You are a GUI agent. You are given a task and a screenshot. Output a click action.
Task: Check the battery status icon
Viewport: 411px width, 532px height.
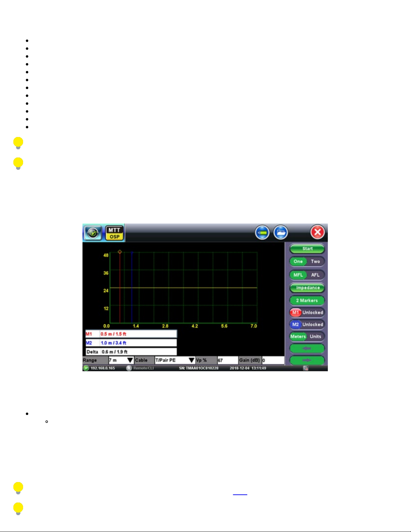(262, 232)
